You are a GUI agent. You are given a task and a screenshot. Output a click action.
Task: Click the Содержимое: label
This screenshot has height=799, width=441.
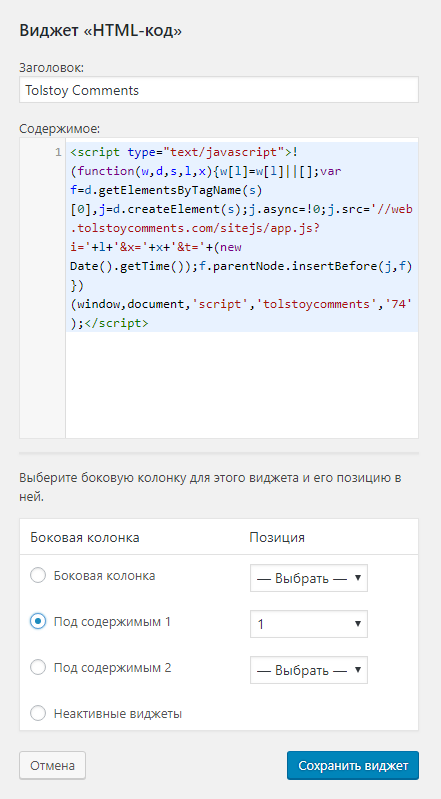click(x=60, y=128)
